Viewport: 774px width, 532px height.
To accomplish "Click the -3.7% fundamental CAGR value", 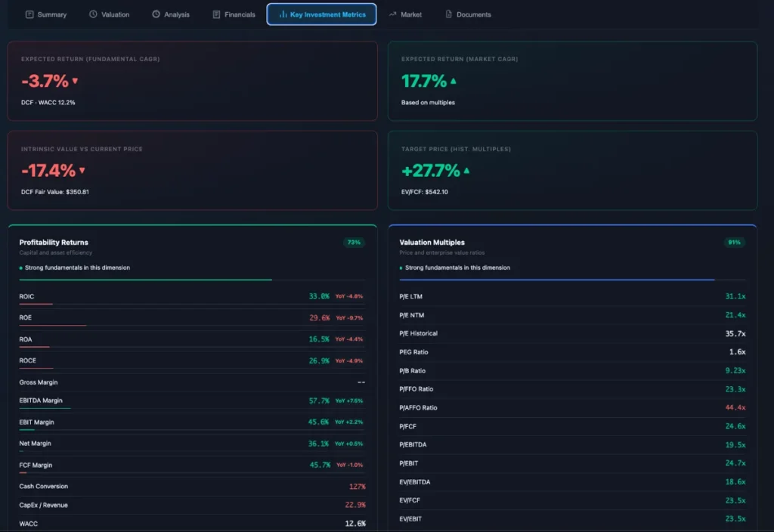I will (45, 81).
